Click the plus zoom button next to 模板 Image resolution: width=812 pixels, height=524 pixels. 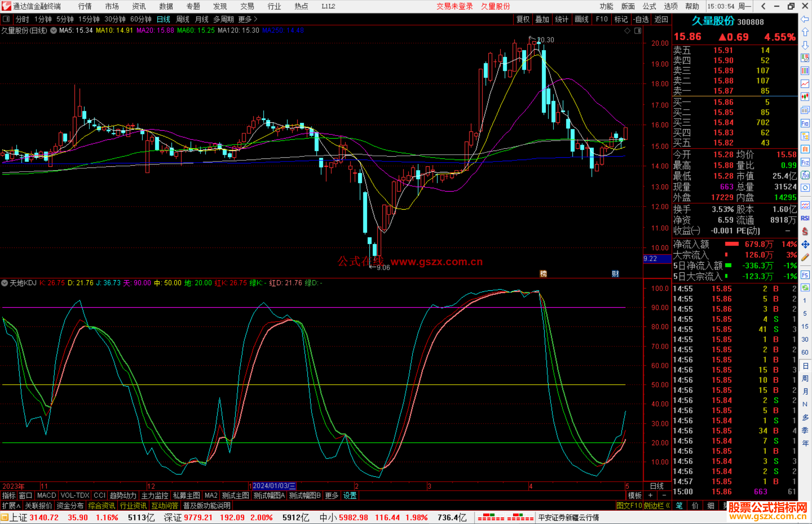(x=650, y=495)
